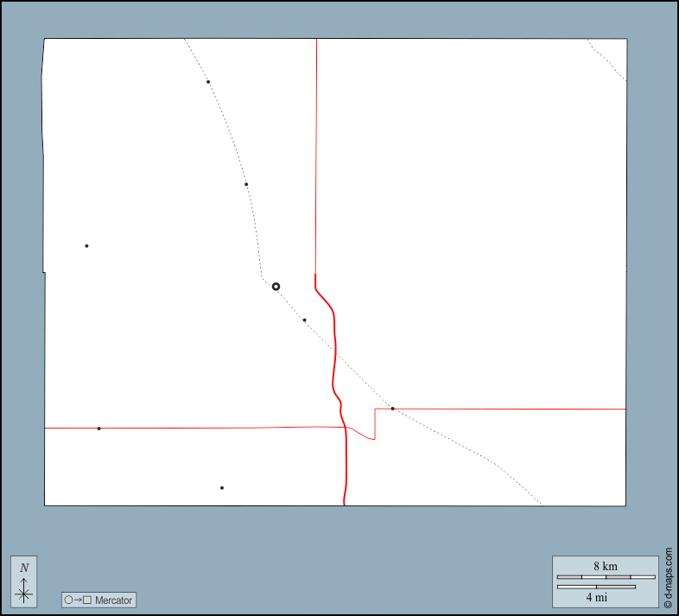This screenshot has height=616, width=679.
Task: Click the 8 km scale label
Action: pos(605,566)
